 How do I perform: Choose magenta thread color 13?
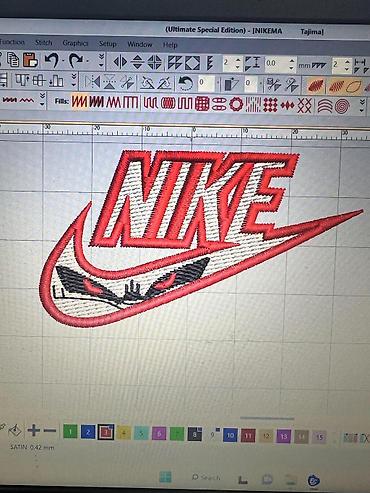284,436
